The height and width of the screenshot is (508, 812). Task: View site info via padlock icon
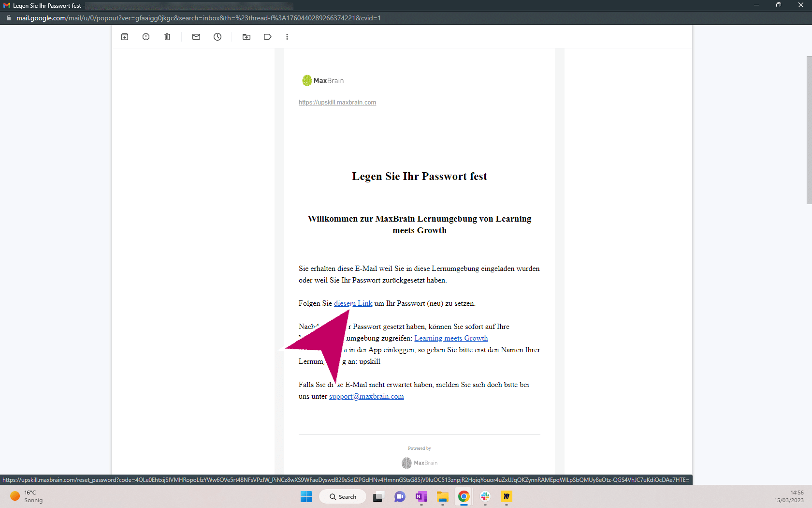(x=8, y=18)
